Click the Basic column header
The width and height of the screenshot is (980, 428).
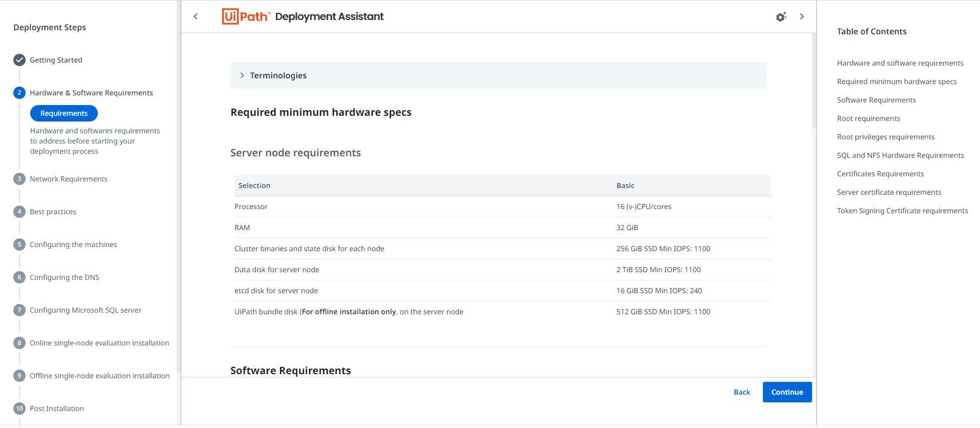tap(625, 186)
